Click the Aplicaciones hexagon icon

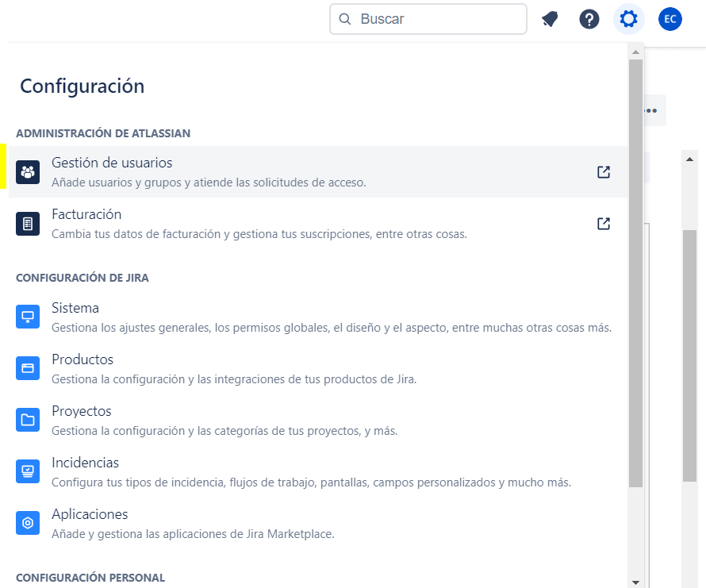tap(28, 523)
